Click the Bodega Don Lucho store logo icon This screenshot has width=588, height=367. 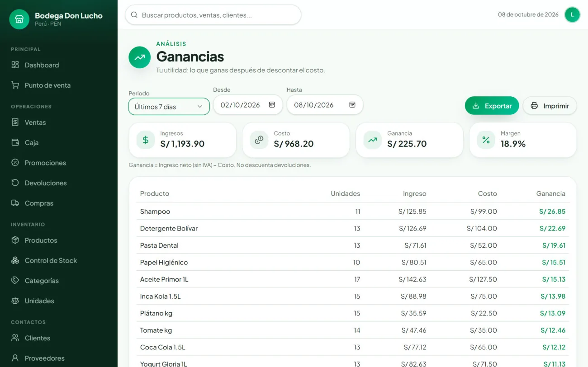point(19,19)
